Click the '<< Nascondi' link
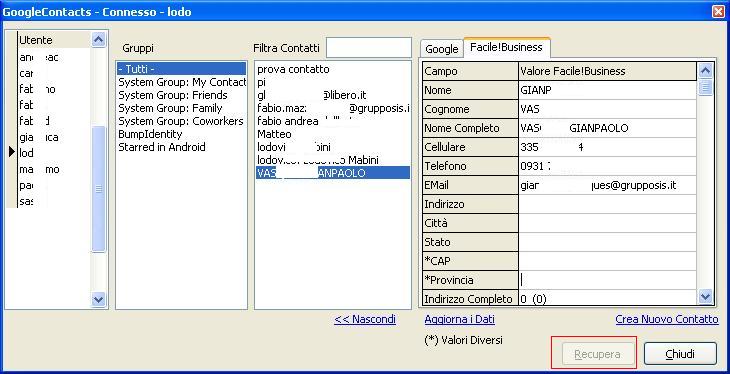Image resolution: width=730 pixels, height=374 pixels. pos(365,319)
